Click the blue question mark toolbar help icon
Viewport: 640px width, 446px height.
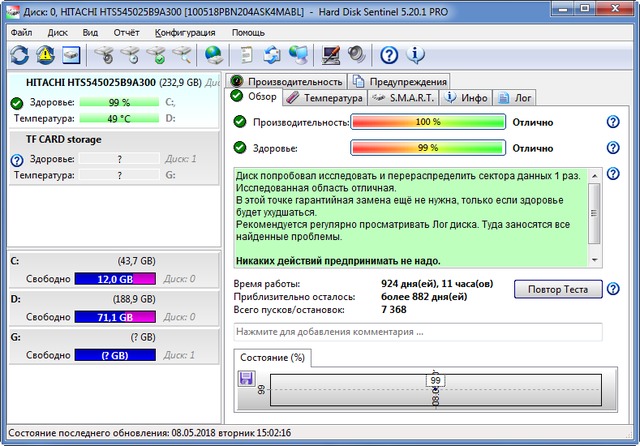pos(390,54)
